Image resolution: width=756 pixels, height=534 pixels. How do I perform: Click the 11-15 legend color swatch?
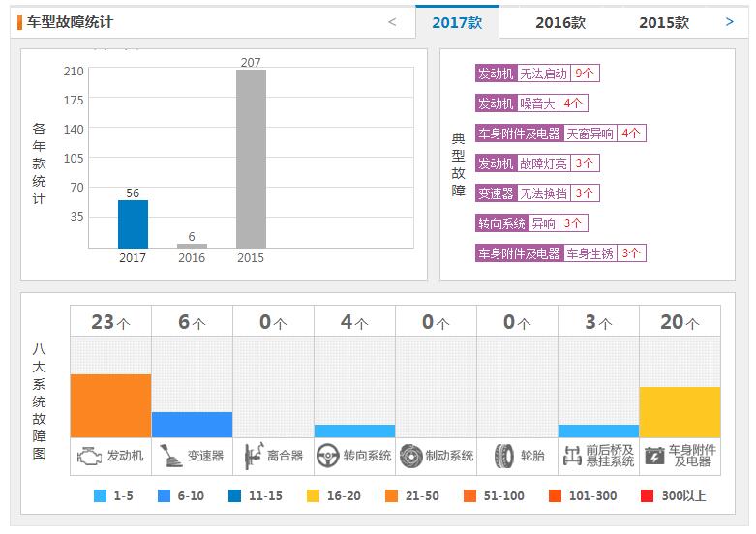pyautogui.click(x=234, y=495)
